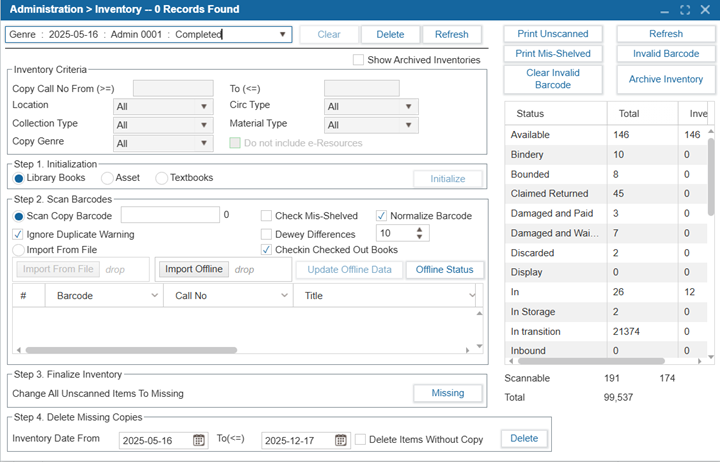Open the inventory selection dropdown
720x462 pixels.
(282, 34)
